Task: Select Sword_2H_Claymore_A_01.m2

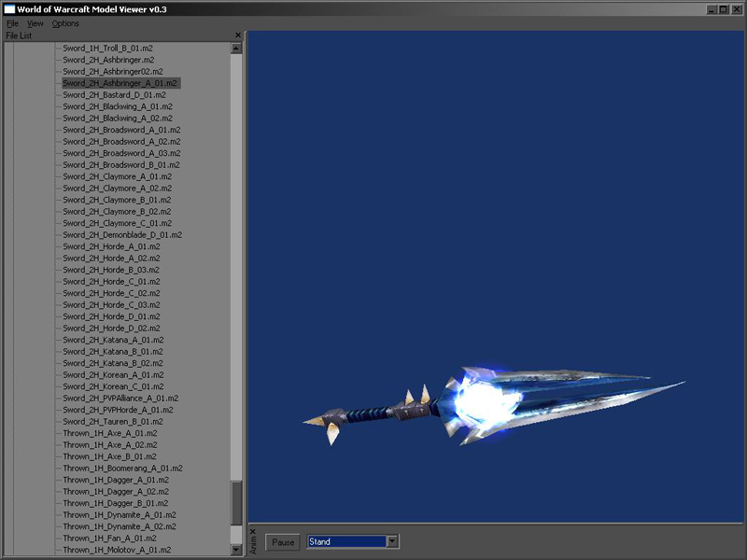Action: coord(118,176)
